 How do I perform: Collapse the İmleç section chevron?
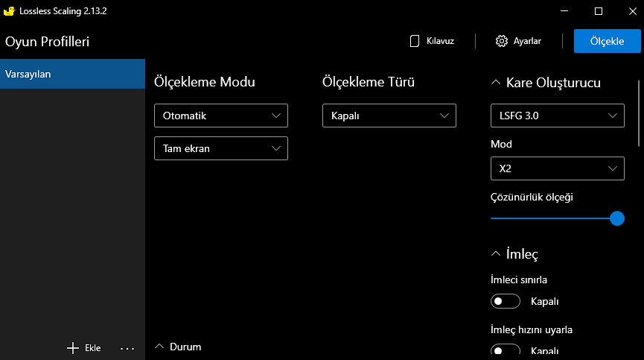496,254
